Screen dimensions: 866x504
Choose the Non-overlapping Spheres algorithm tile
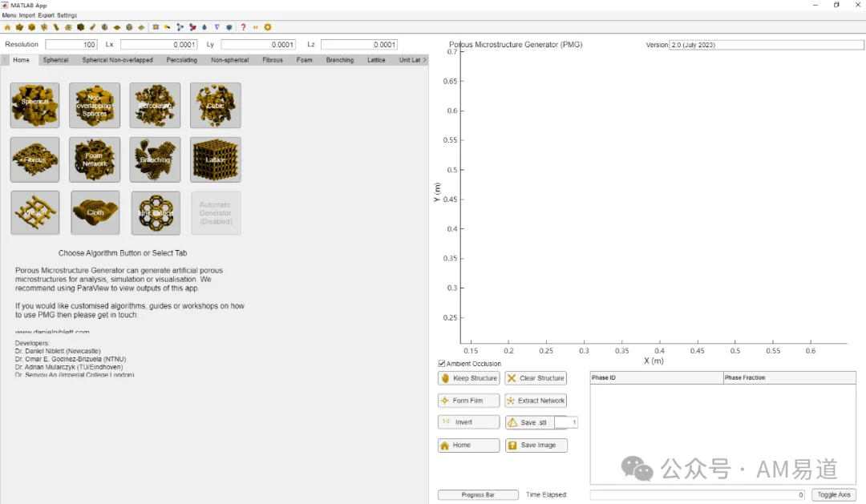[95, 106]
